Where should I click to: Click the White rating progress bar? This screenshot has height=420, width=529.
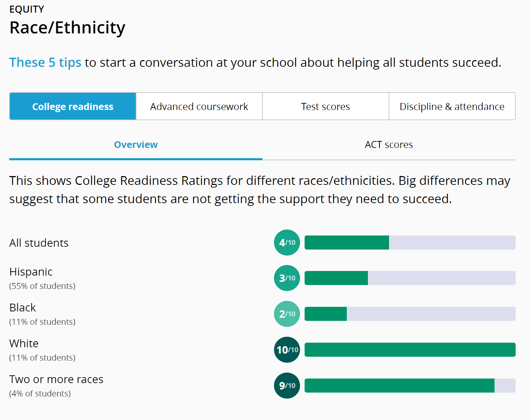(x=410, y=350)
